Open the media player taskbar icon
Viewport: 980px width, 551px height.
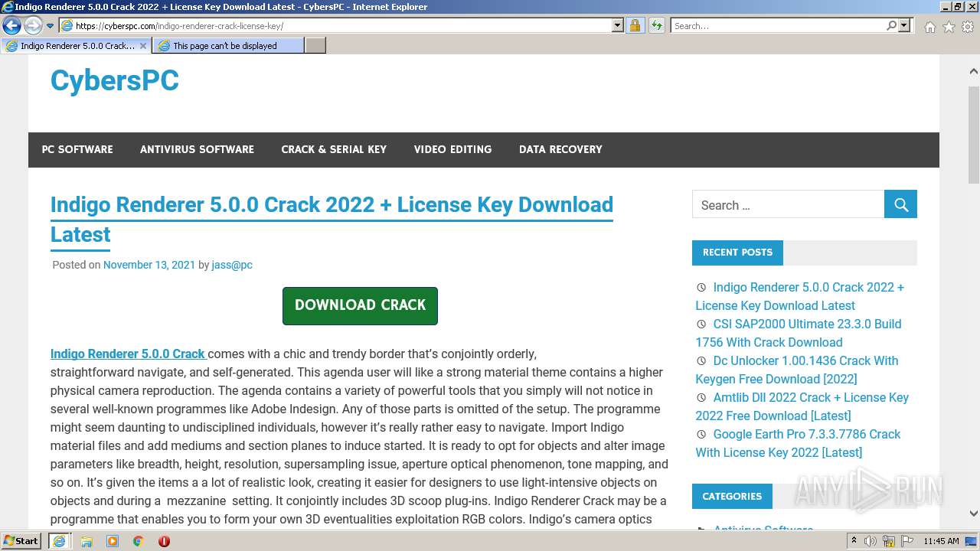pos(113,541)
